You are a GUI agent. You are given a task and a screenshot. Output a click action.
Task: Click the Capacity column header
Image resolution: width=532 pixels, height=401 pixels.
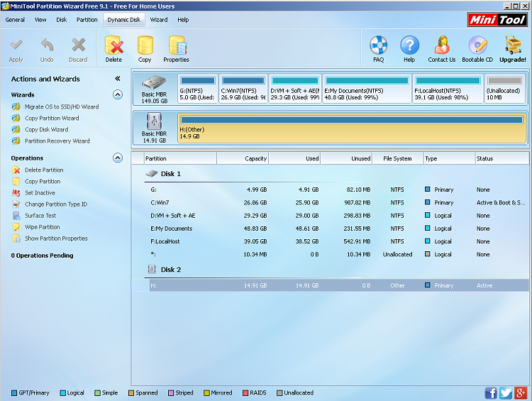(x=243, y=158)
